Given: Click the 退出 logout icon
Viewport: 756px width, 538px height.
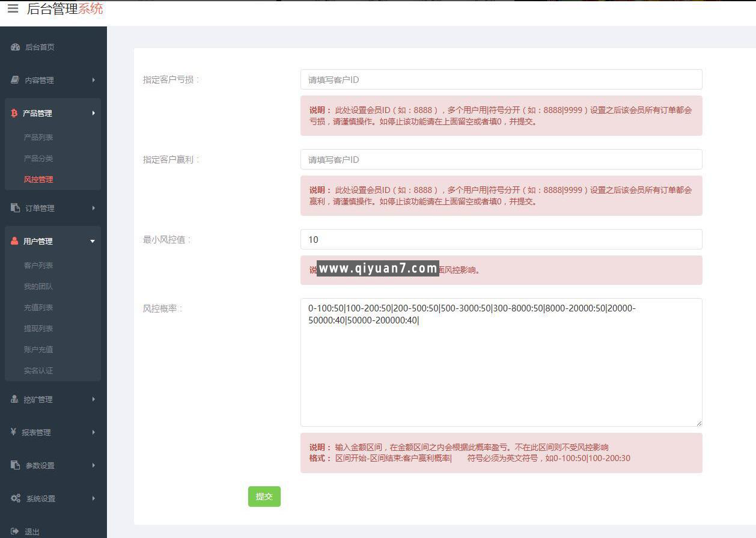Looking at the screenshot, I should pos(15,531).
